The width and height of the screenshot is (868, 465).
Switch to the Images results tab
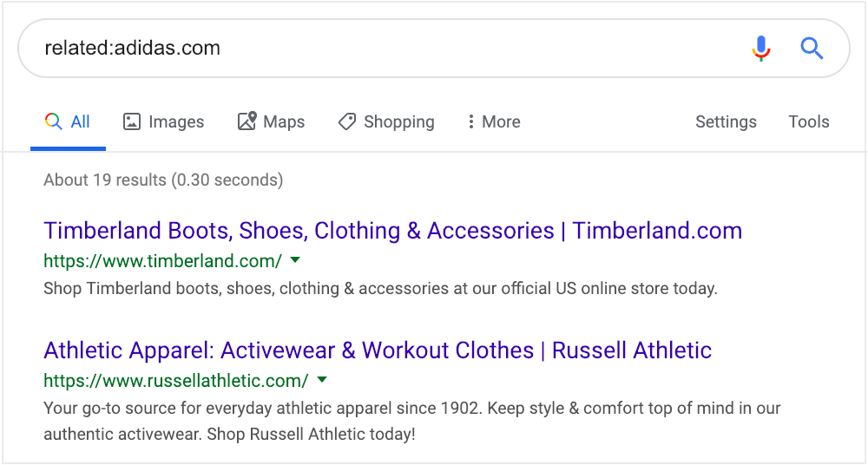coord(163,121)
